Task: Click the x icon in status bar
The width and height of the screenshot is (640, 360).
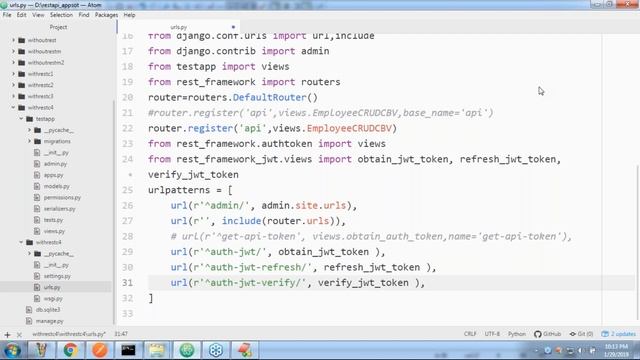Action: [x=19, y=334]
